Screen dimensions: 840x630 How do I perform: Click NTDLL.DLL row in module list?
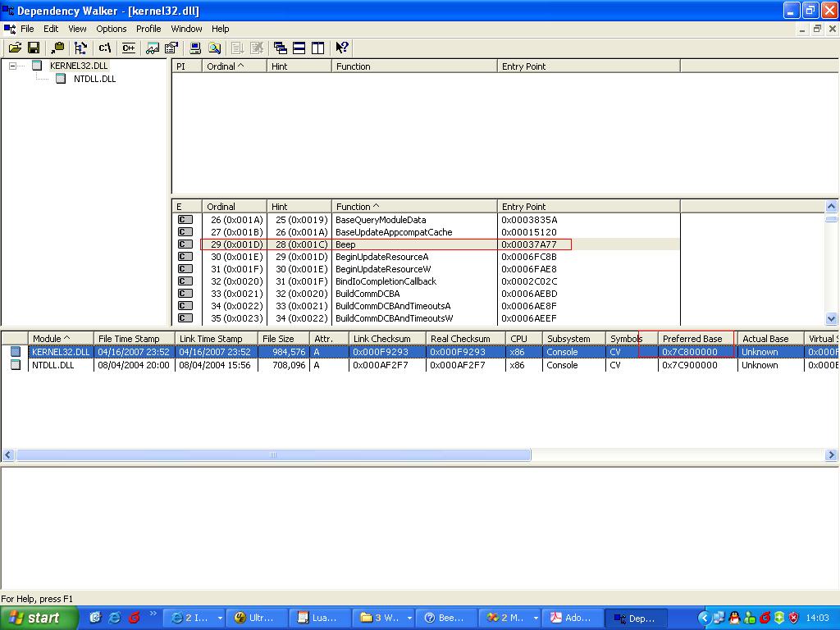click(420, 365)
